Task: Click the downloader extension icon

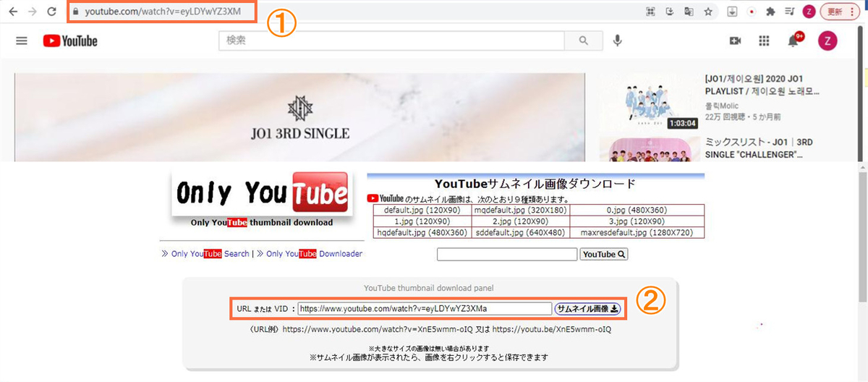Action: click(x=732, y=12)
